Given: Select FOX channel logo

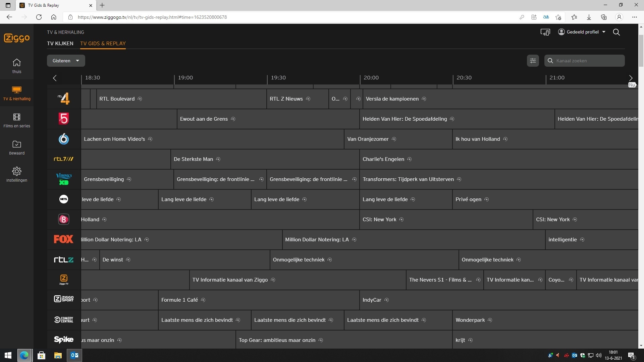Looking at the screenshot, I should coord(64,239).
